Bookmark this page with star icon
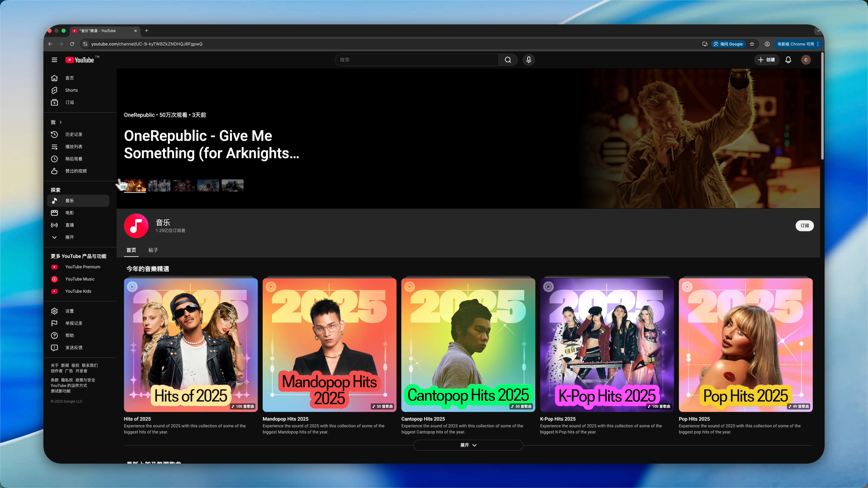 [752, 44]
